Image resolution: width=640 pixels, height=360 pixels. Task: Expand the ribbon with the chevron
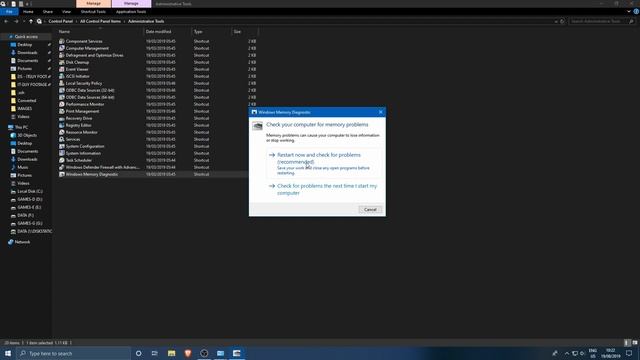629,11
